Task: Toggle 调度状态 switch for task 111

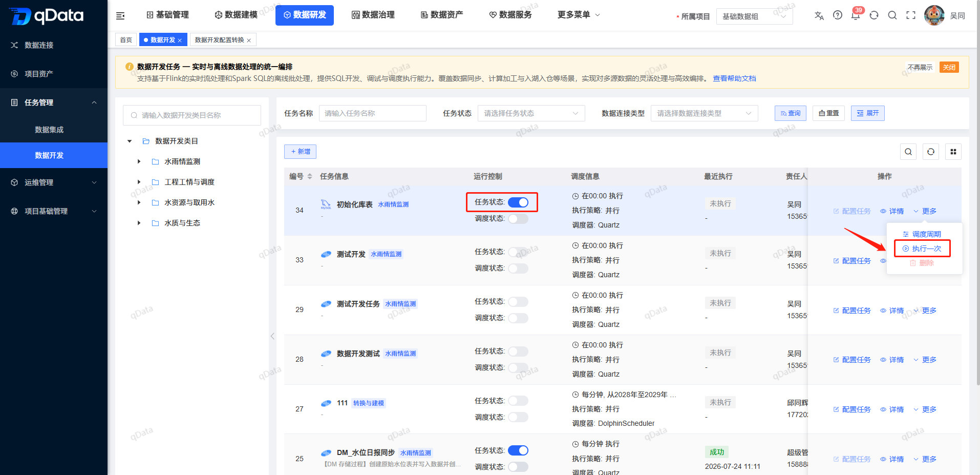Action: coord(518,417)
